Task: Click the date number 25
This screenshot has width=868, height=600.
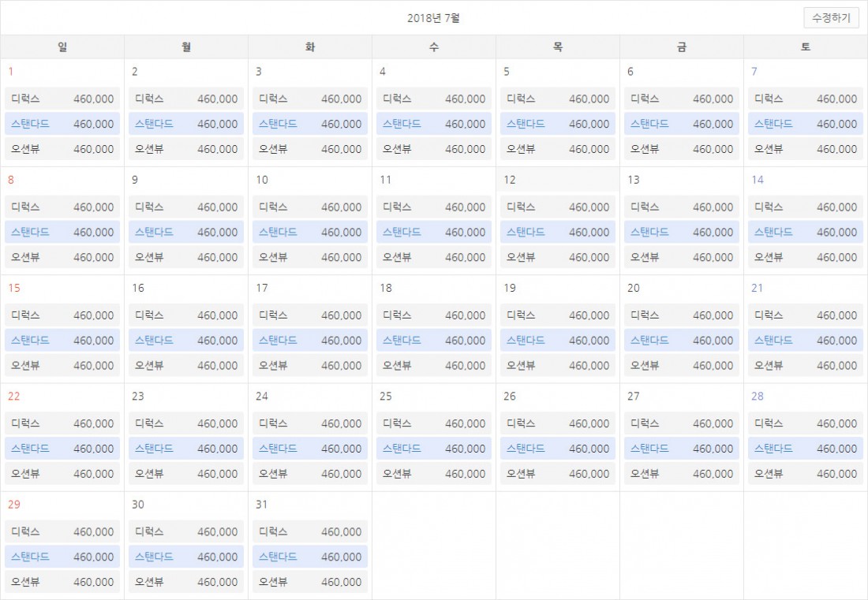Action: point(386,397)
